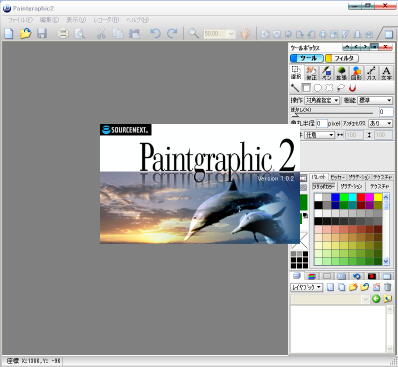This screenshot has width=398, height=367.
Task: Pick the pure red palette swatch
Action: [x=361, y=197]
